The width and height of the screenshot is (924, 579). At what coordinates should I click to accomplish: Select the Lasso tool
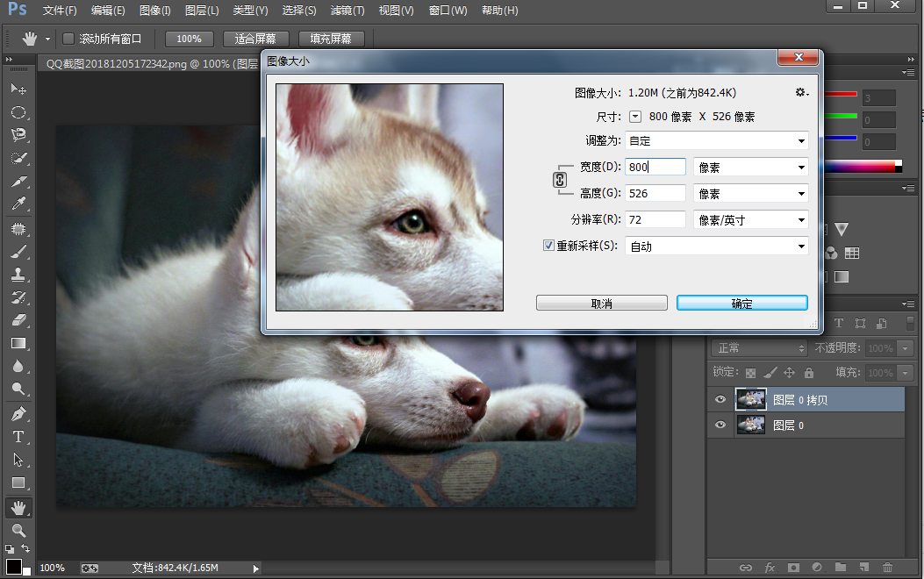pyautogui.click(x=18, y=135)
